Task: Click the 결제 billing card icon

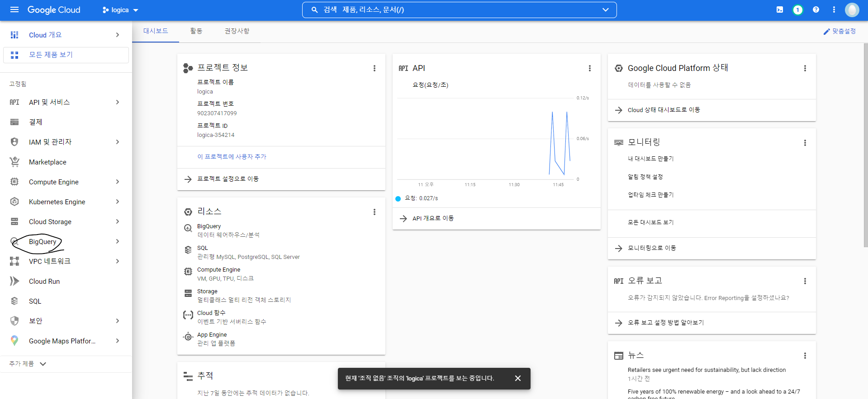Action: coord(14,122)
